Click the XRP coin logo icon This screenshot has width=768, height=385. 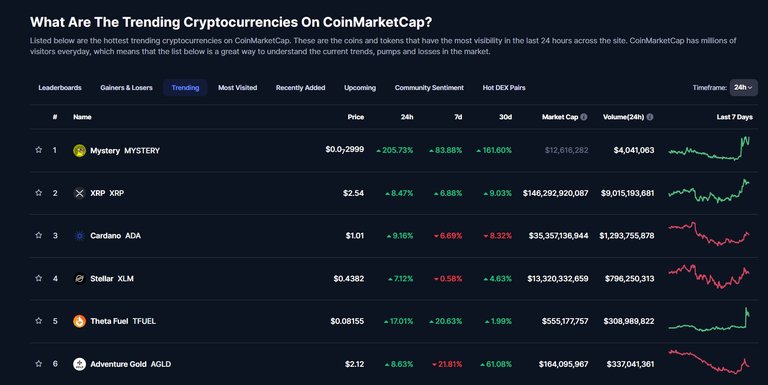pos(79,193)
